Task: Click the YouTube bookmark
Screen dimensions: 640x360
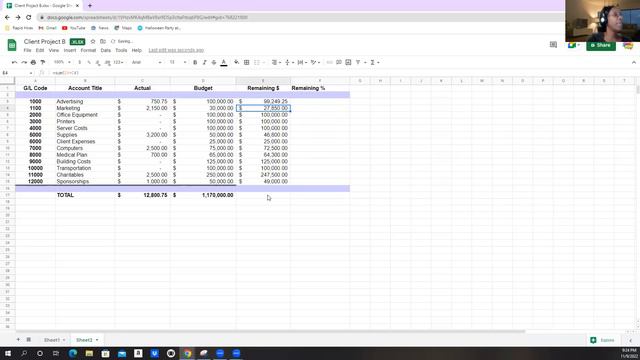Action: pyautogui.click(x=73, y=28)
